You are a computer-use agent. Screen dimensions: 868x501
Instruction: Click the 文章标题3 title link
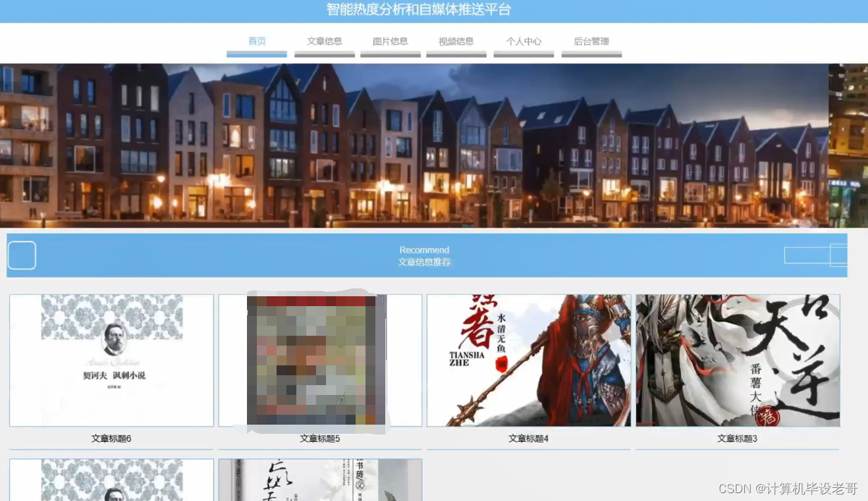(738, 438)
